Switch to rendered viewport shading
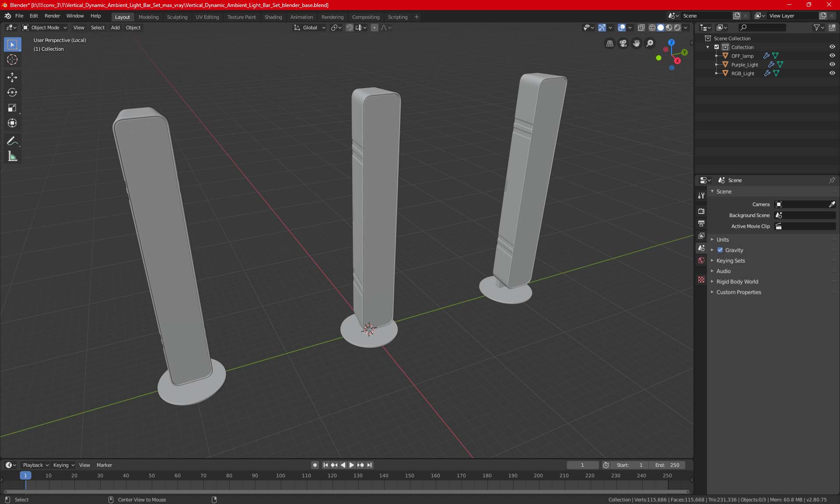This screenshot has width=840, height=504. click(x=677, y=28)
